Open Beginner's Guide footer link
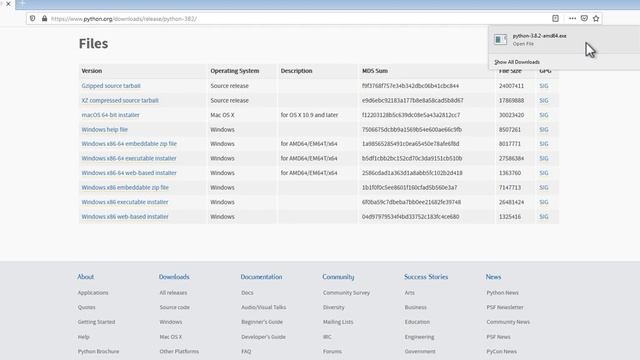This screenshot has height=360, width=640. point(262,322)
